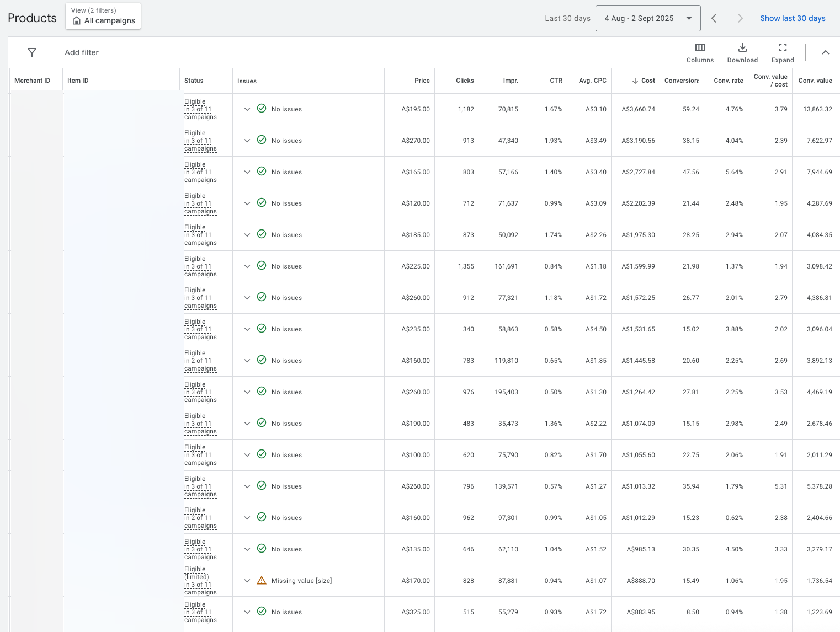The image size is (840, 632).
Task: Expand issues chevron for A$270.00 product row
Action: tap(247, 141)
